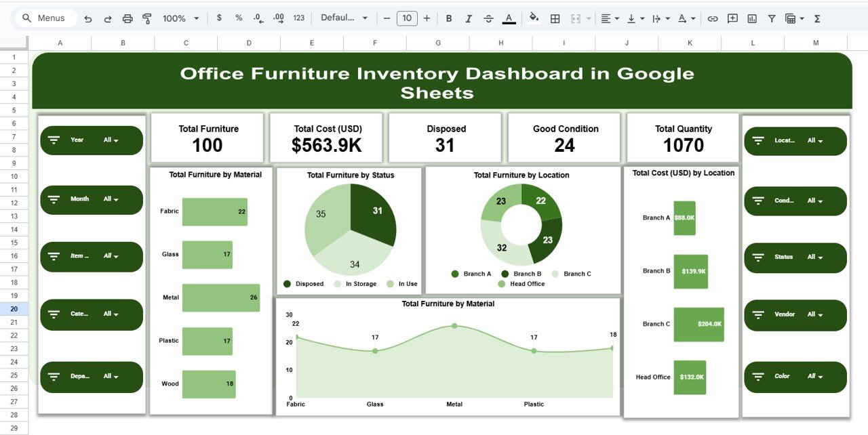Click the create a filter icon
The height and width of the screenshot is (435, 868).
[772, 18]
